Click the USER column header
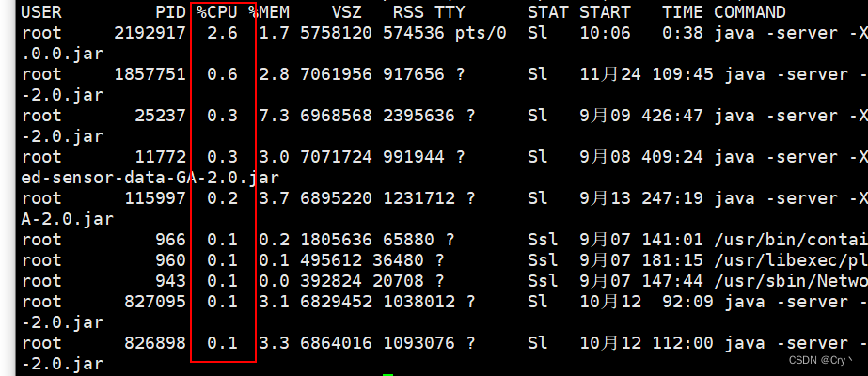 click(41, 12)
